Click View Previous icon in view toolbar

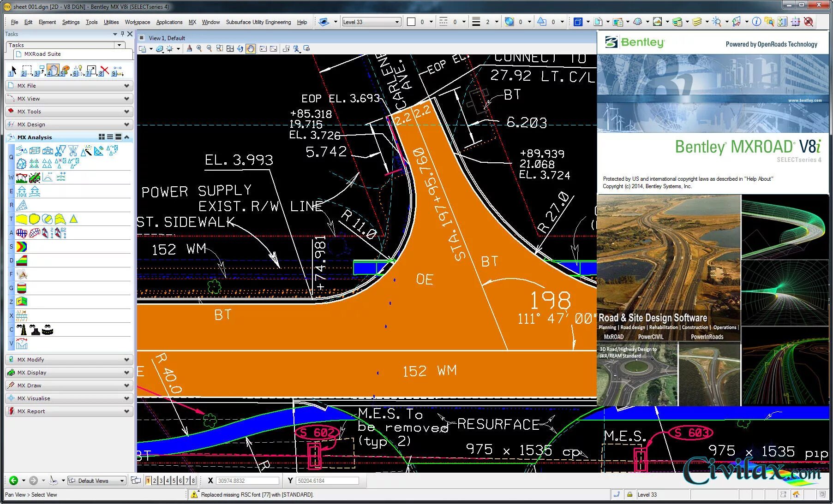pos(263,48)
